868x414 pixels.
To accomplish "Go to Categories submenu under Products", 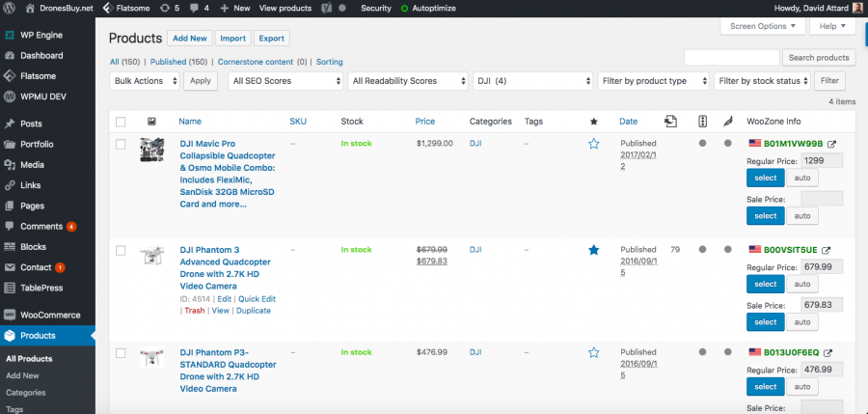I will pyautogui.click(x=25, y=393).
